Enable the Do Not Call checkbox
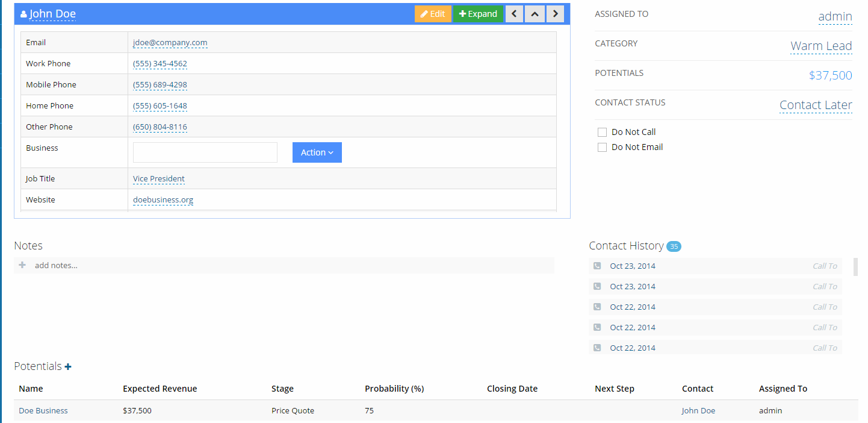868x423 pixels. click(602, 131)
